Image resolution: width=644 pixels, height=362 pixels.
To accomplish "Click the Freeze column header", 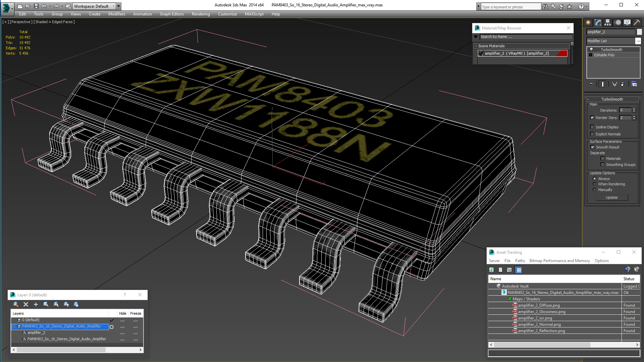I will [136, 313].
